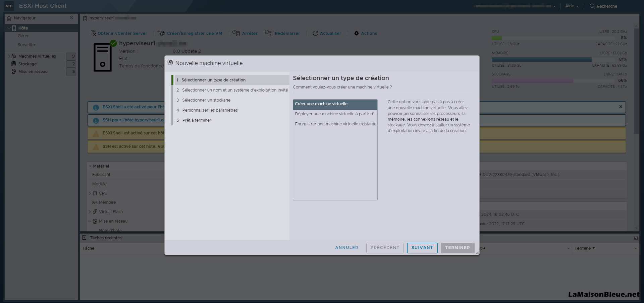Choose Créer une machine virtuelle option
Screen dimensions: 644x303
click(335, 104)
